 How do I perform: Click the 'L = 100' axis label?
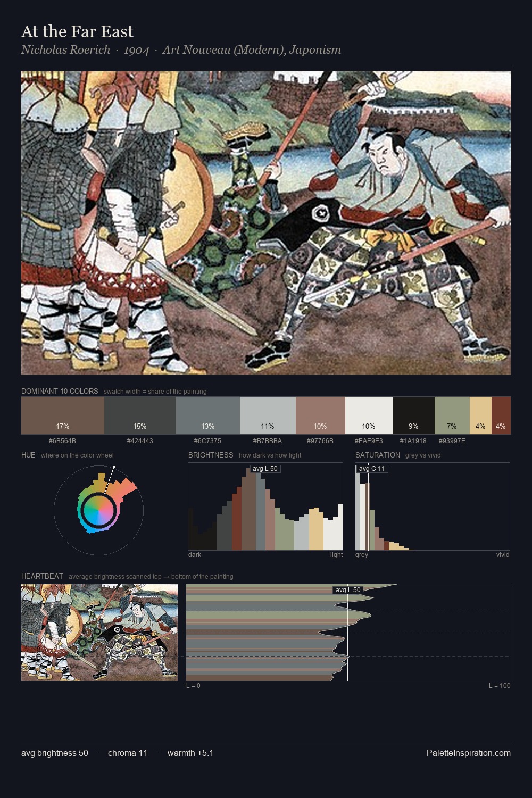tap(500, 685)
